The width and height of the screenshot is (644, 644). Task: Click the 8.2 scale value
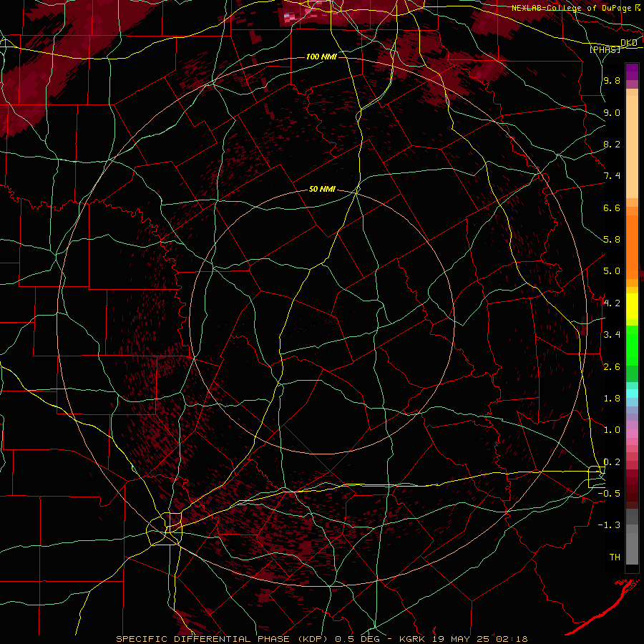[x=612, y=144]
